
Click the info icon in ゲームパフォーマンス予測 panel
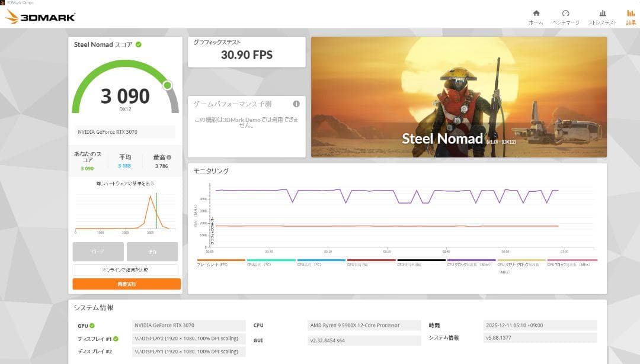[296, 104]
